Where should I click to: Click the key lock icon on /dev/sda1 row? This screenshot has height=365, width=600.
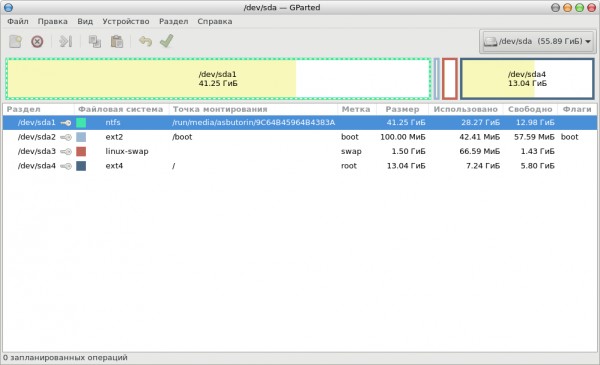click(66, 123)
